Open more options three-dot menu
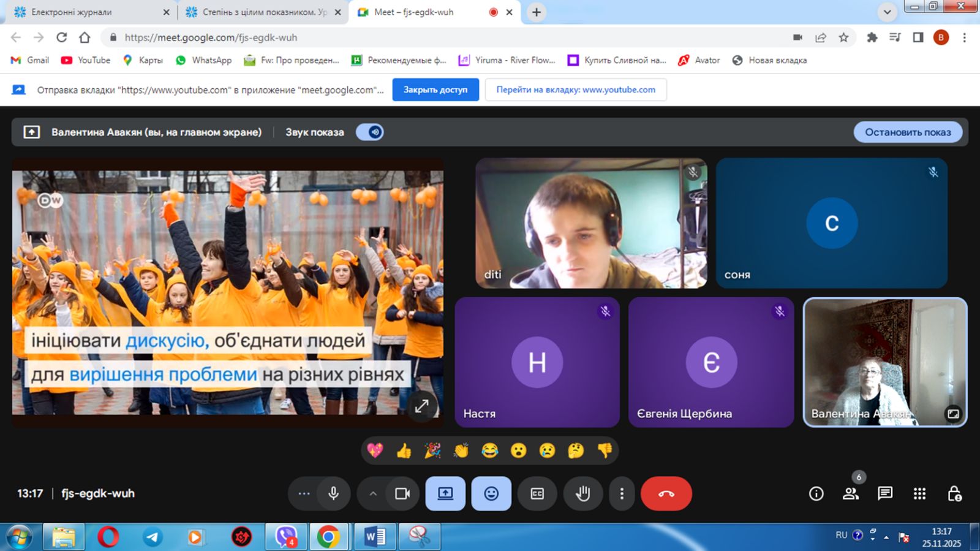This screenshot has width=980, height=551. coord(622,493)
